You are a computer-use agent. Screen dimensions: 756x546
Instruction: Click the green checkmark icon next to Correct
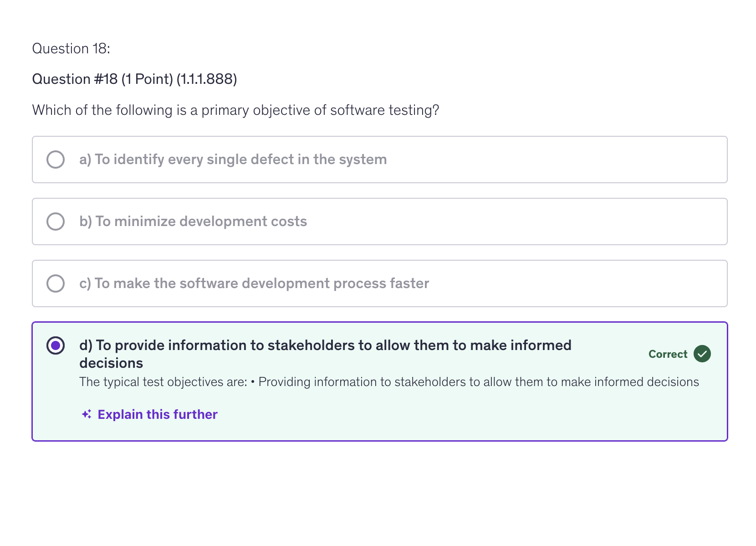pyautogui.click(x=702, y=354)
